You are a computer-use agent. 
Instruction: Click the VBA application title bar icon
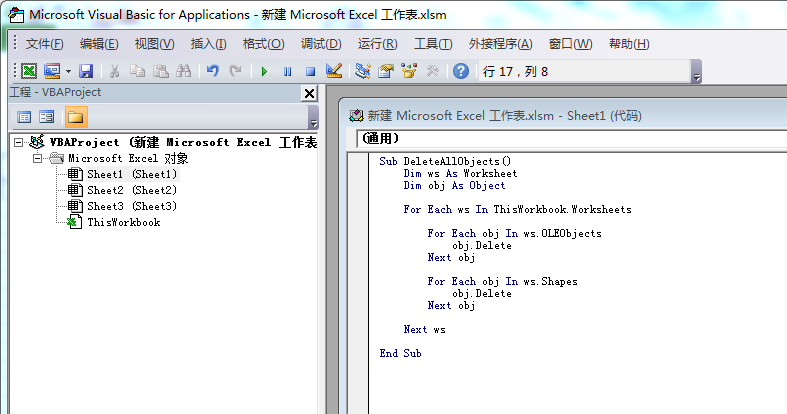[x=16, y=15]
